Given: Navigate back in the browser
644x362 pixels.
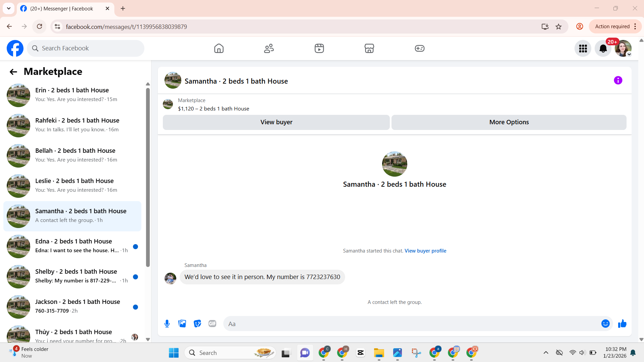Looking at the screenshot, I should pos(9,27).
